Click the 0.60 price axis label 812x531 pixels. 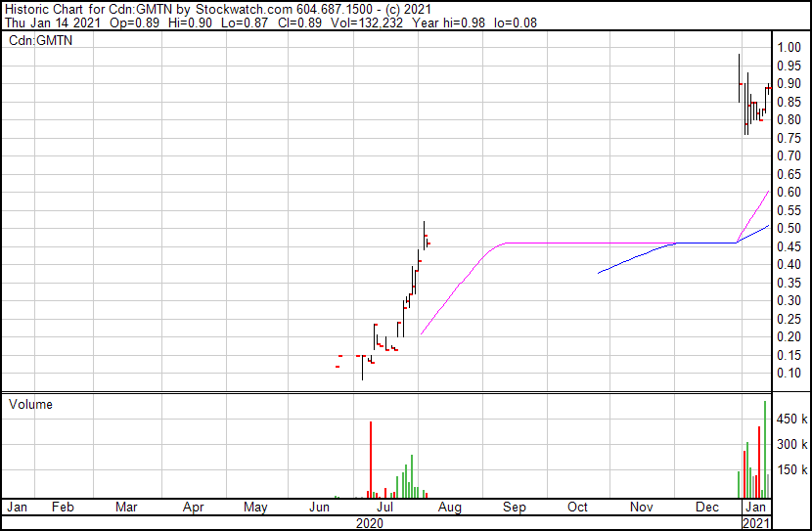[x=789, y=192]
